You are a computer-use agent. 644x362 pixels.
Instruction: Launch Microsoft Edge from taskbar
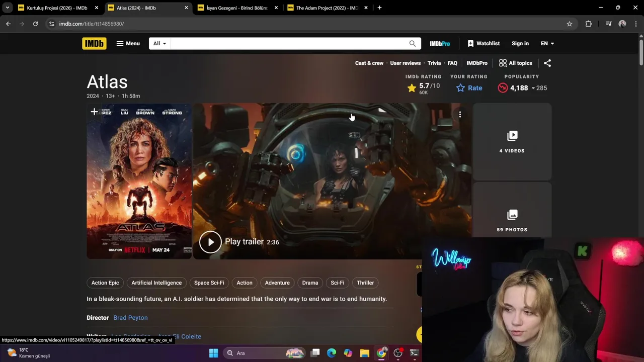click(332, 353)
